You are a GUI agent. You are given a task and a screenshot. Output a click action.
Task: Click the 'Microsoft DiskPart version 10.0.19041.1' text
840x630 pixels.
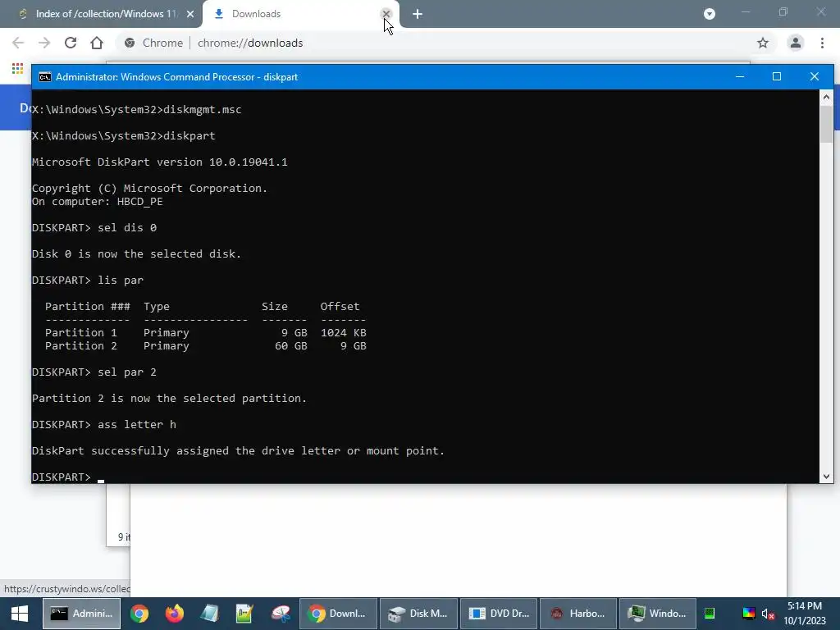pyautogui.click(x=160, y=162)
